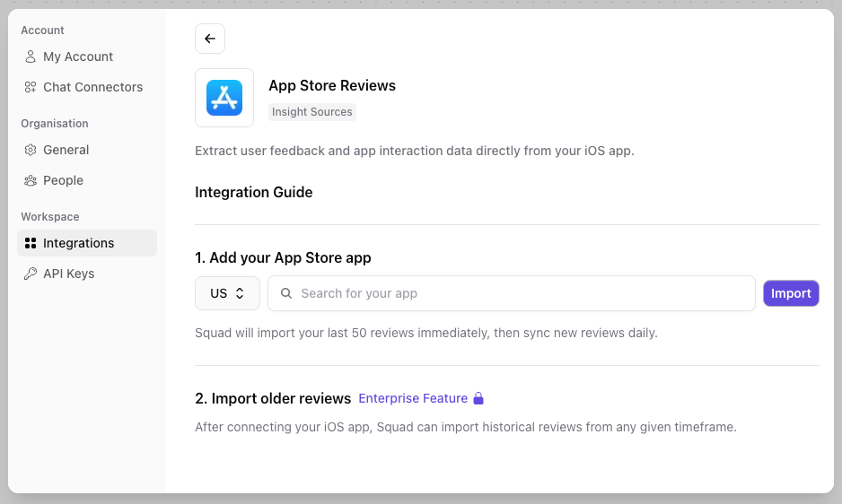The image size is (842, 504).
Task: Select Integrations in the sidebar
Action: coord(87,243)
